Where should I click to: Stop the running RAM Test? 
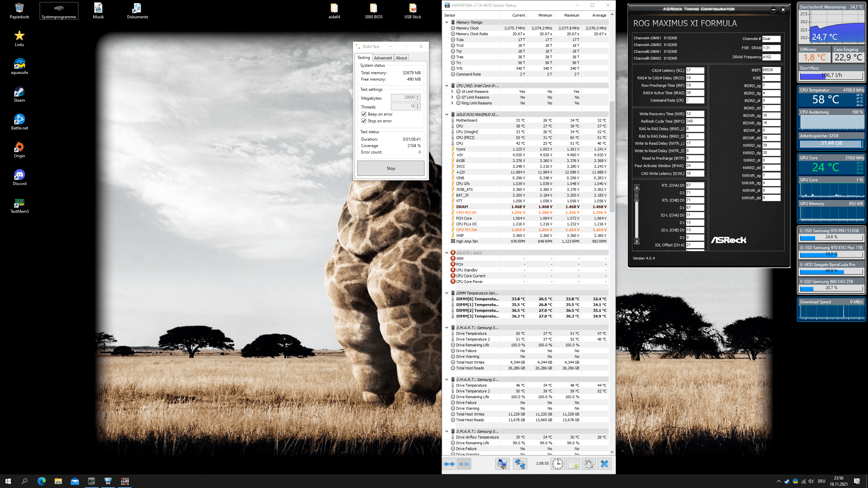click(x=391, y=168)
